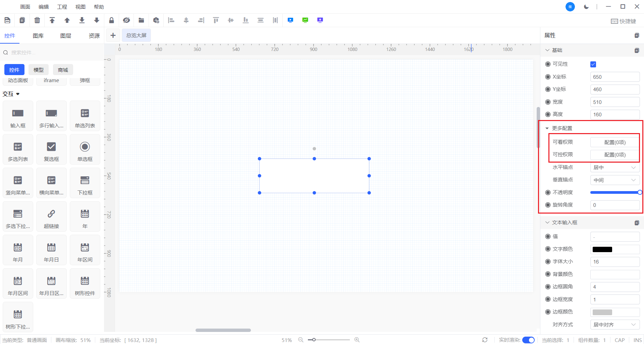Select the 复选框 checkbox control

pos(51,150)
